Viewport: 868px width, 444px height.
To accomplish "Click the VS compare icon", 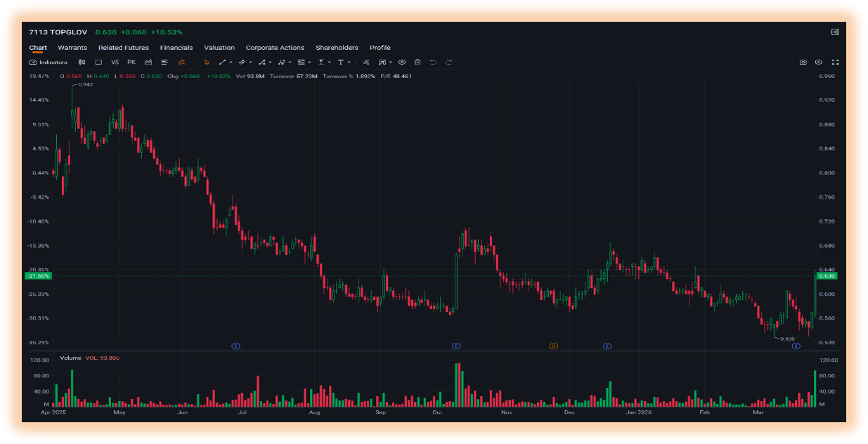I will point(115,62).
